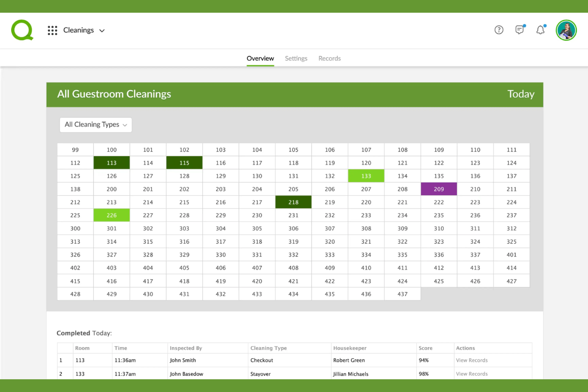Viewport: 588px width, 392px height.
Task: Open the user profile avatar
Action: coord(566,30)
